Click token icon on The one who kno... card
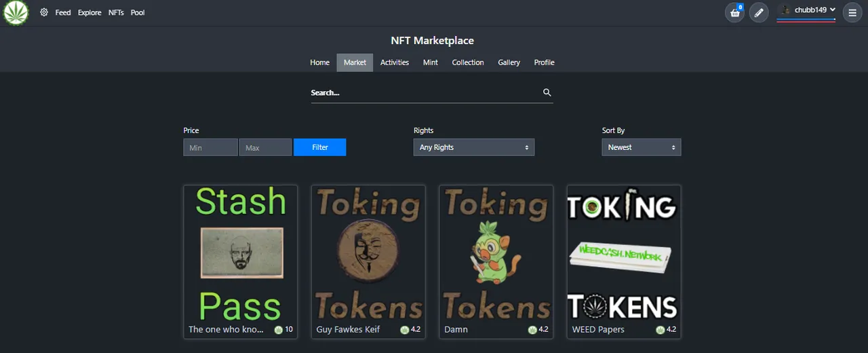The height and width of the screenshot is (353, 868). tap(279, 330)
